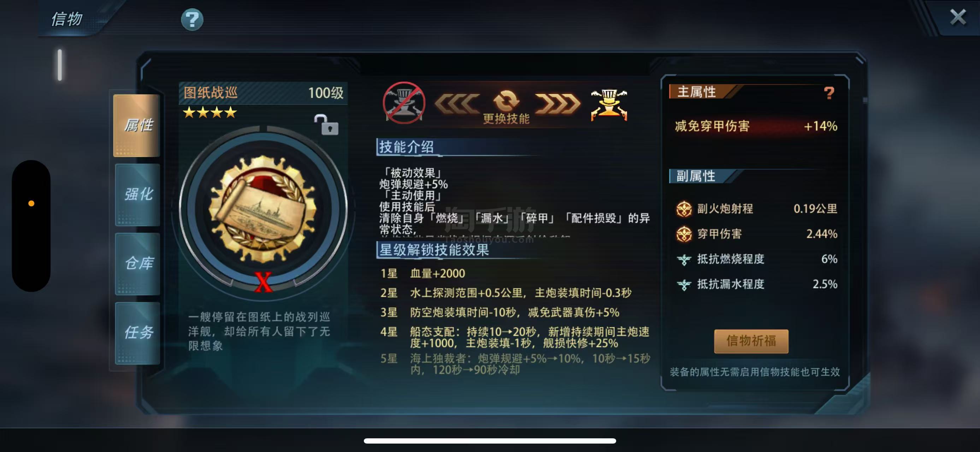This screenshot has width=980, height=452.
Task: Click the refresh 更换技能 swap icon
Action: [x=506, y=101]
